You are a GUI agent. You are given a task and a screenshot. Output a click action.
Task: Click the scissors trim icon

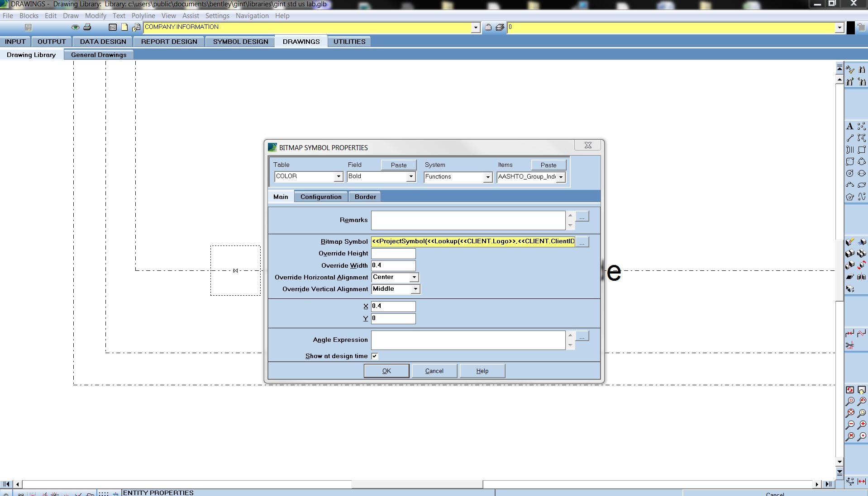[850, 345]
